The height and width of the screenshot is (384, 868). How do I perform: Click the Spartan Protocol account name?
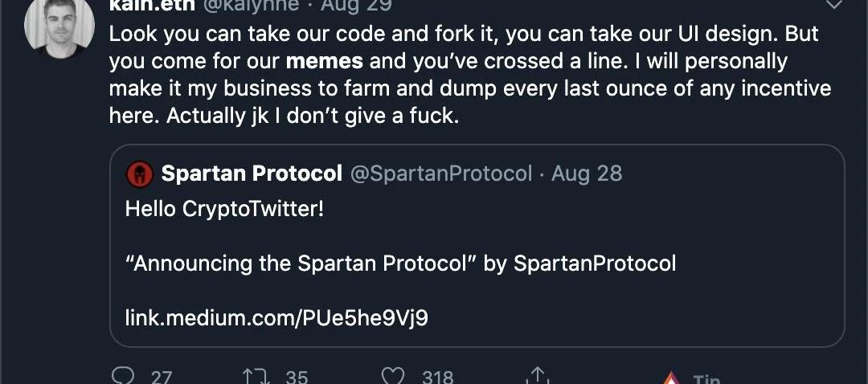252,173
